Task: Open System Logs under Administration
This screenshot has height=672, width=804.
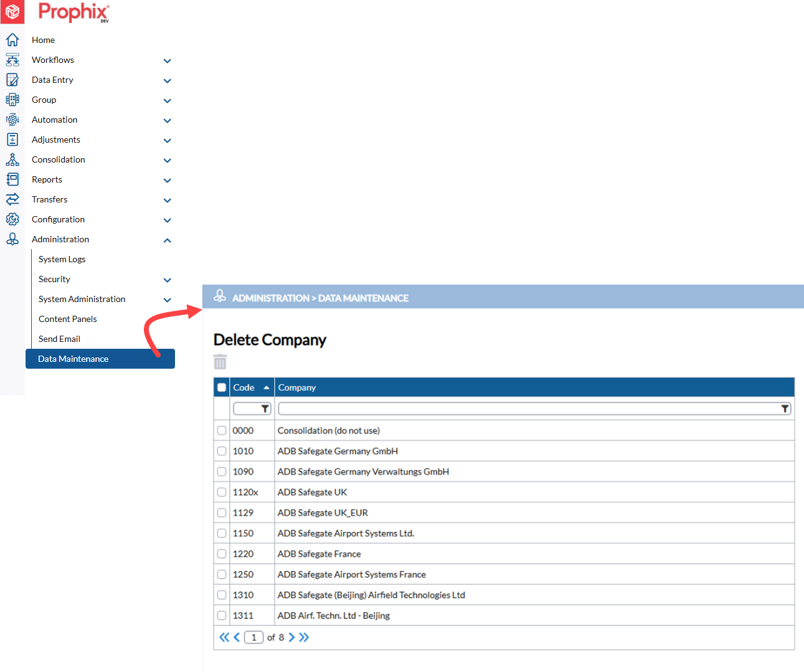Action: pos(62,259)
